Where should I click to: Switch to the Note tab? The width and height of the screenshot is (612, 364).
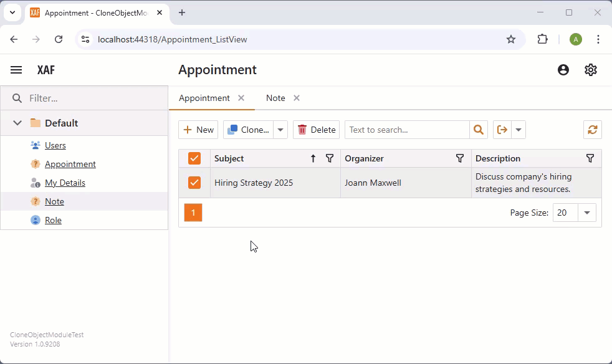tap(275, 98)
